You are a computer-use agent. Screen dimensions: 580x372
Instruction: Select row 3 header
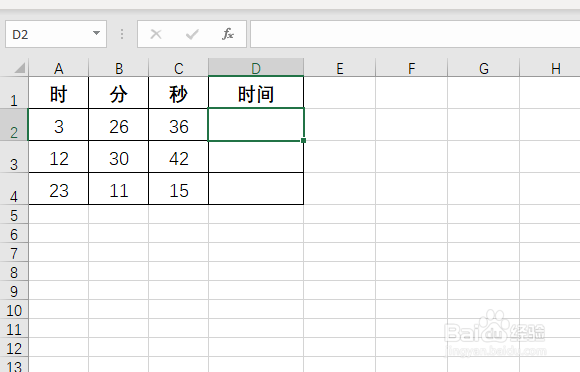[14, 157]
